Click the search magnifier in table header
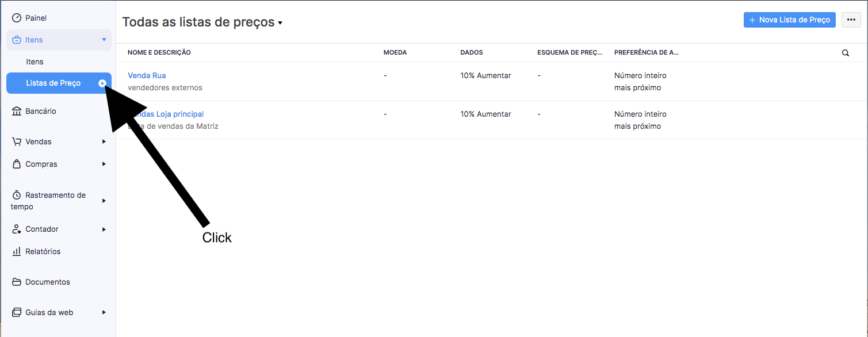Image resolution: width=868 pixels, height=337 pixels. tap(846, 53)
